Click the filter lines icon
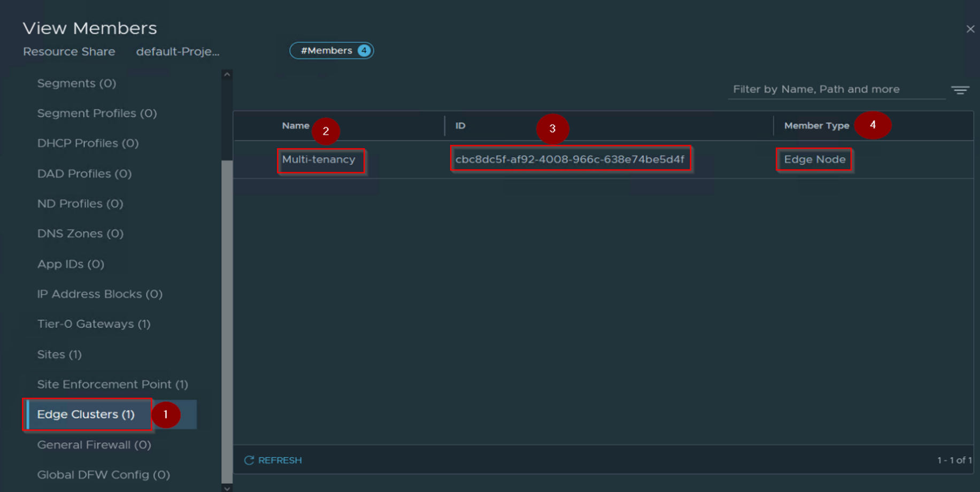980x492 pixels. [960, 90]
